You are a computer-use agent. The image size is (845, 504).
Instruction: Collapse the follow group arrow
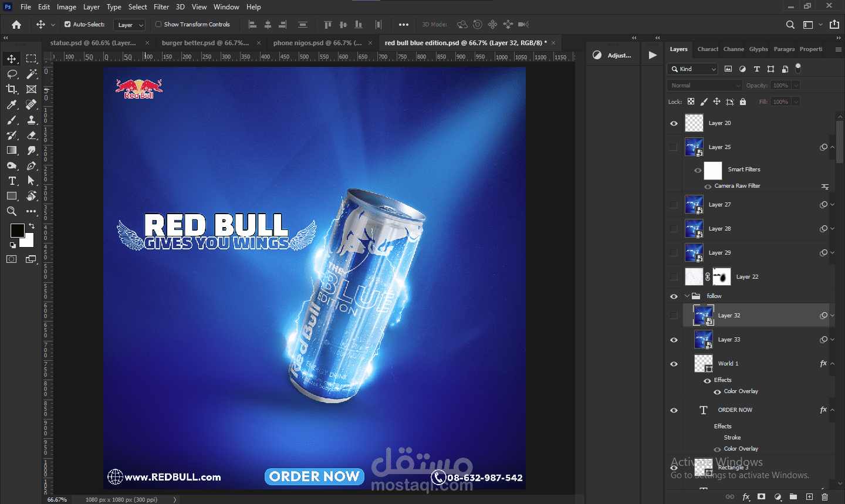click(x=687, y=296)
